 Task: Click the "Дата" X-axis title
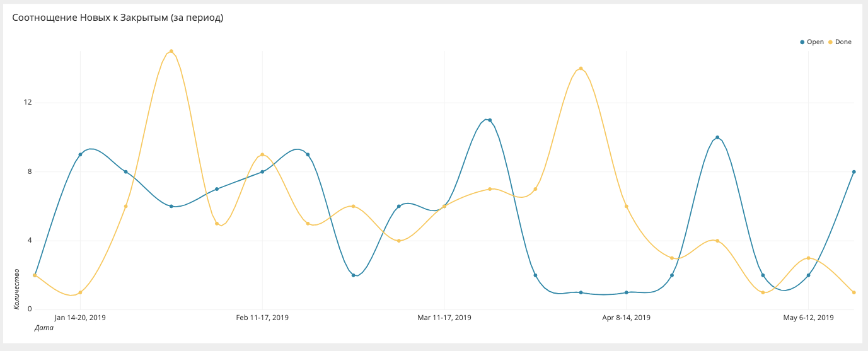pyautogui.click(x=43, y=328)
